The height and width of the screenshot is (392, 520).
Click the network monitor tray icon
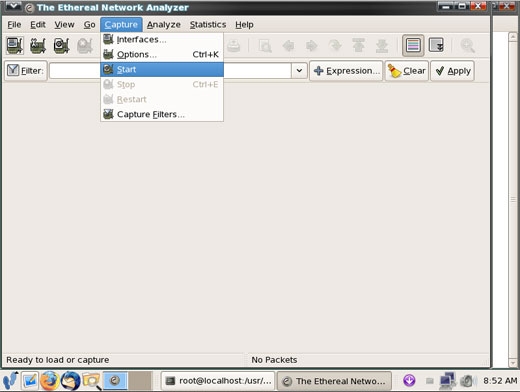(447, 380)
